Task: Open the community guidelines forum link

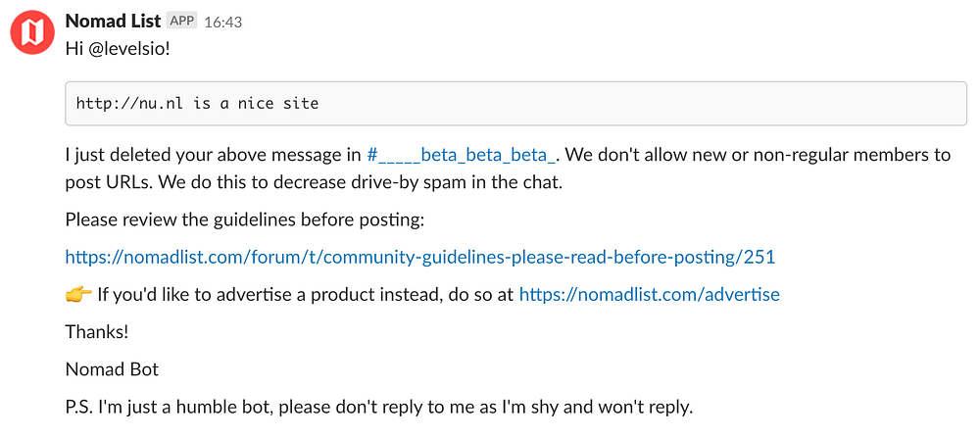Action: (x=419, y=258)
